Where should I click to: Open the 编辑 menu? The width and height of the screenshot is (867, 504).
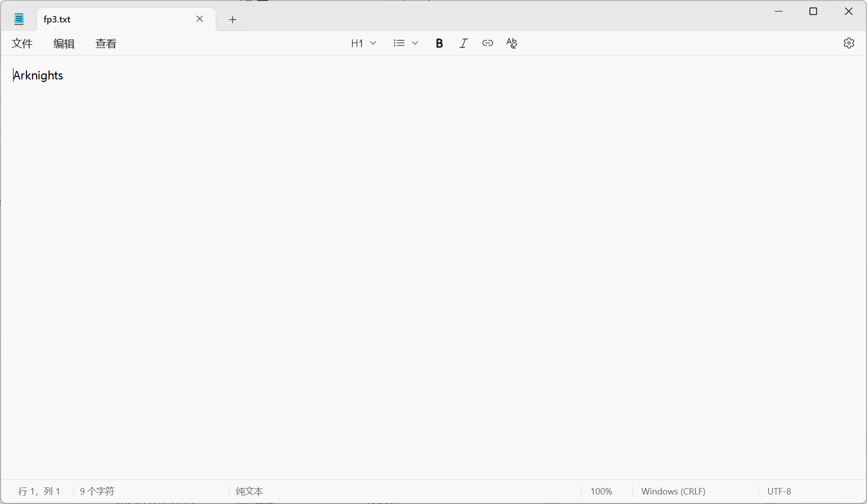(x=64, y=43)
